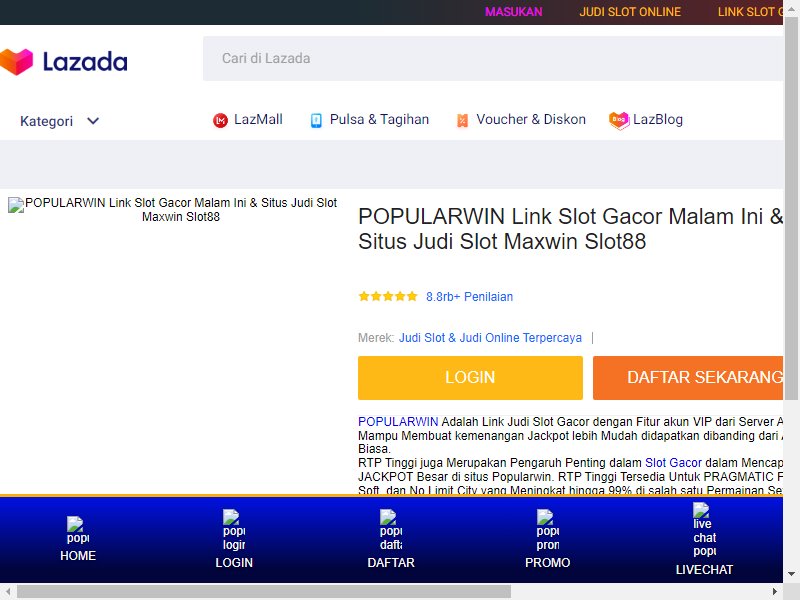Screen dimensions: 800x600
Task: Click the POPULARWIN link in description
Action: coord(398,422)
